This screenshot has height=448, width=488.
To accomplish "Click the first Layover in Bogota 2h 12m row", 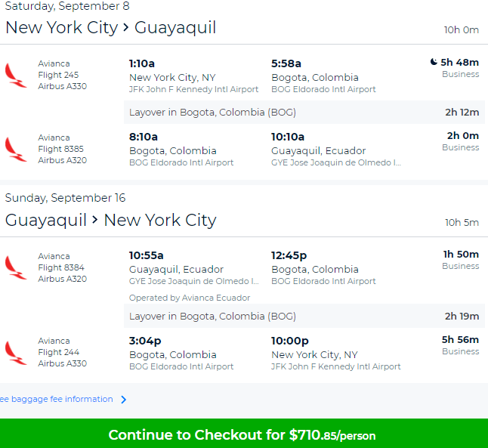I will (304, 112).
